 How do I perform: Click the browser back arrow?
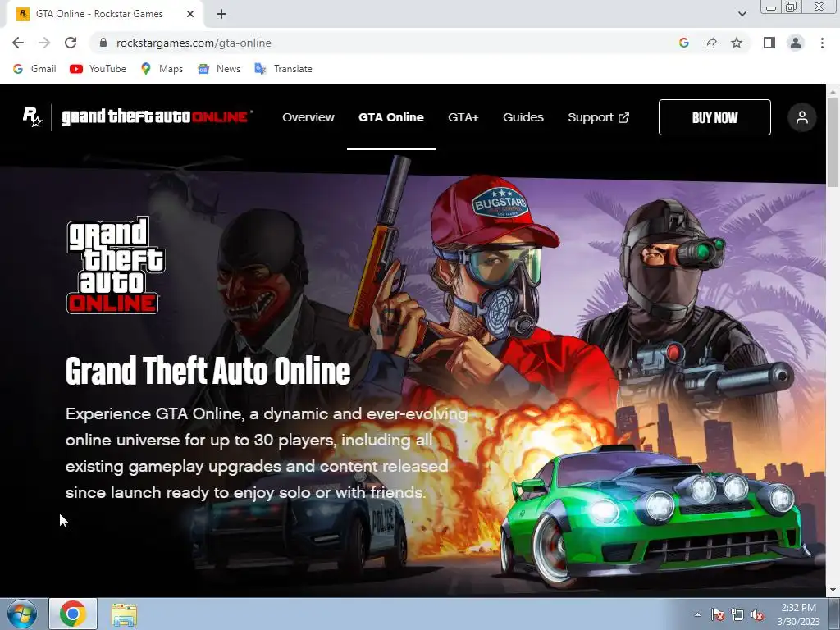[18, 43]
